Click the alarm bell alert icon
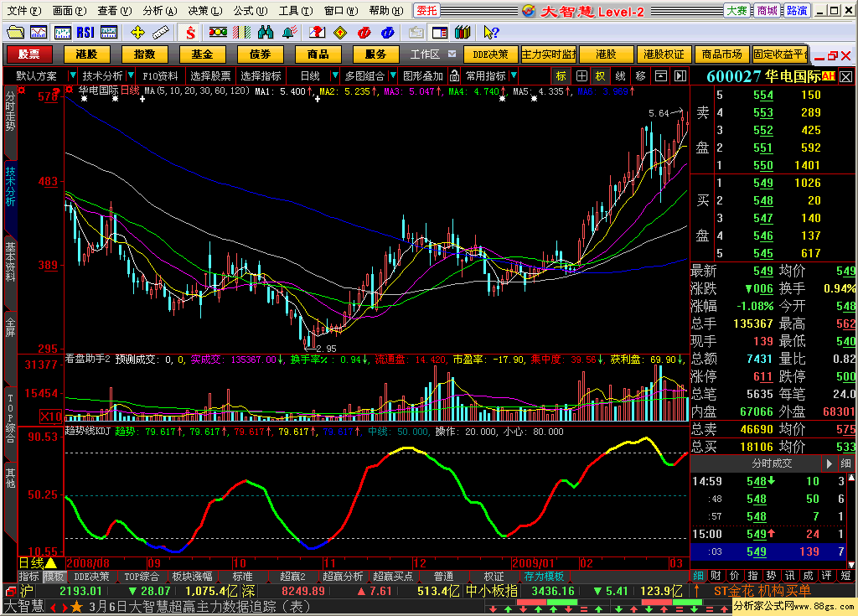 (x=289, y=33)
